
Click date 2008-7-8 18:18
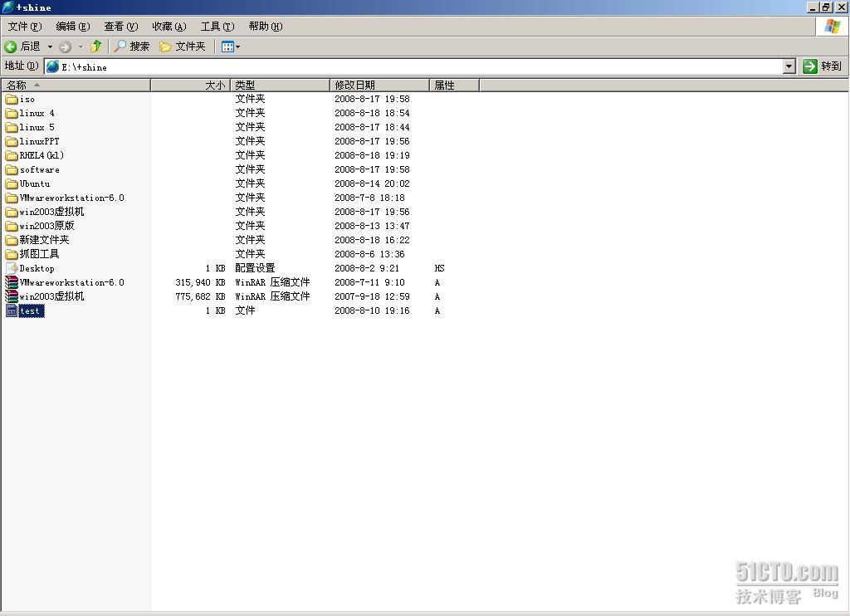[369, 198]
